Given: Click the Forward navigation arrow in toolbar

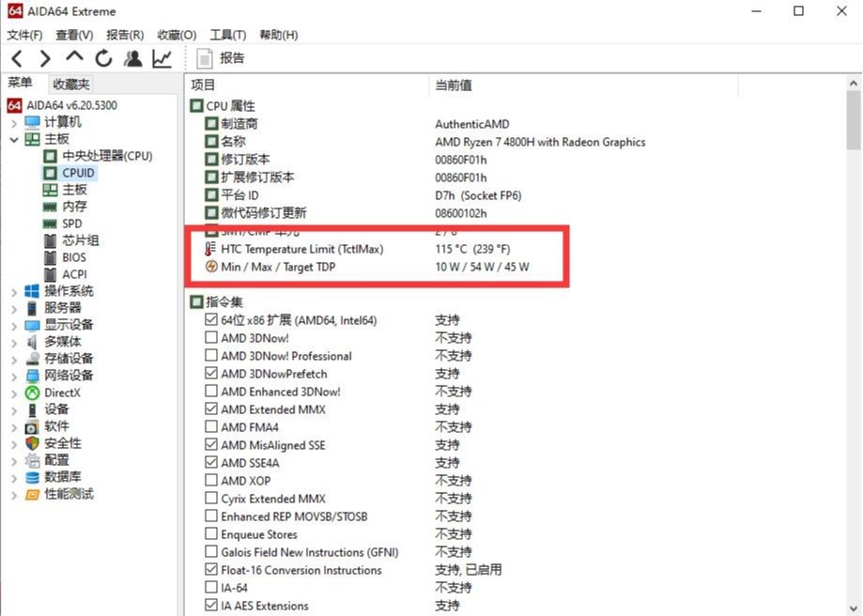Looking at the screenshot, I should (45, 58).
